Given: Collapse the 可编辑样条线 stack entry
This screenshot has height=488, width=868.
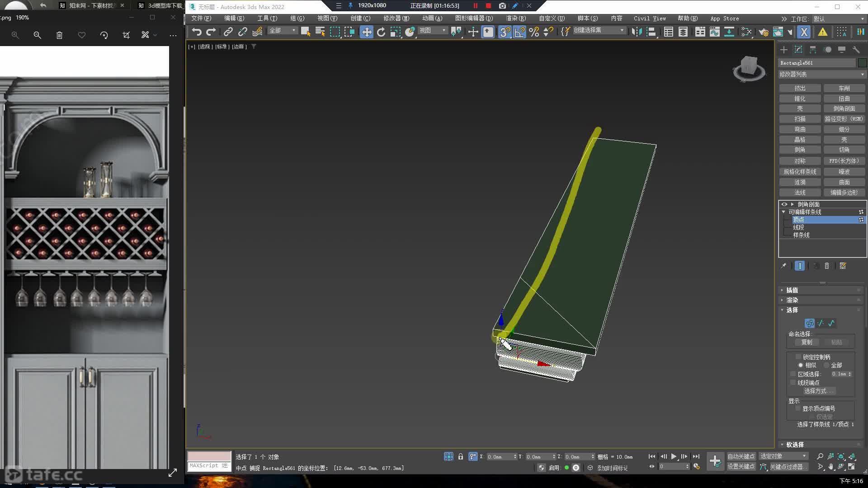Looking at the screenshot, I should 783,212.
